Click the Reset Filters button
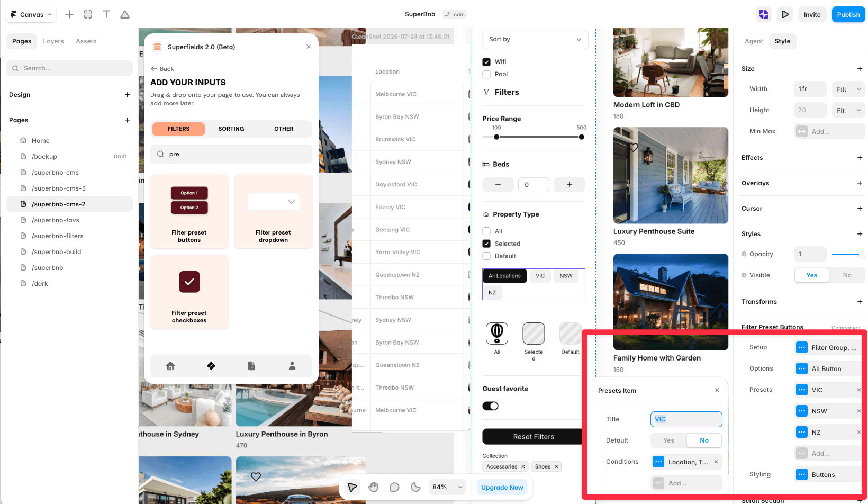 point(534,437)
